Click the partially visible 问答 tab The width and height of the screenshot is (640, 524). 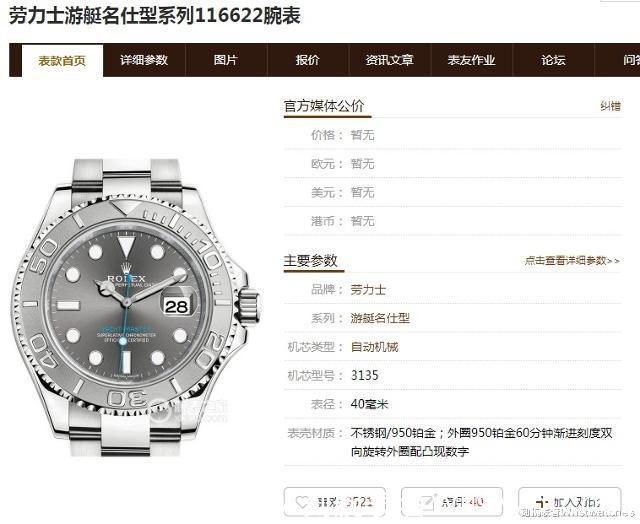631,60
